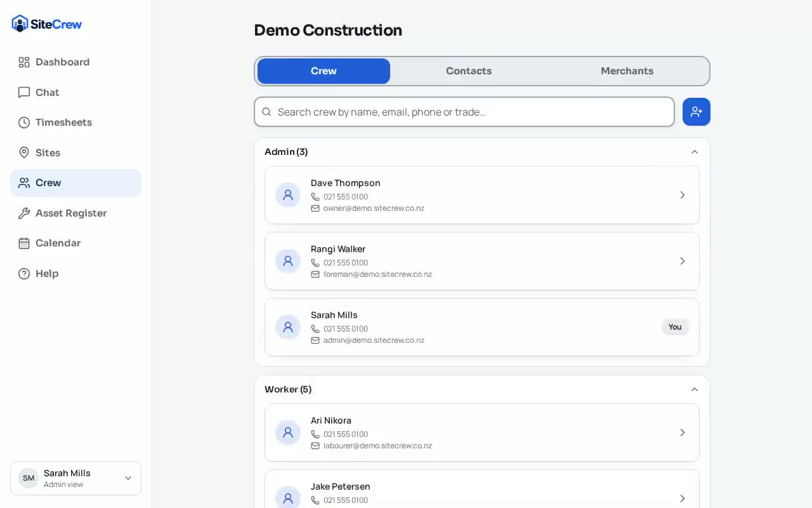
Task: Open Chat in the sidebar
Action: tap(75, 93)
